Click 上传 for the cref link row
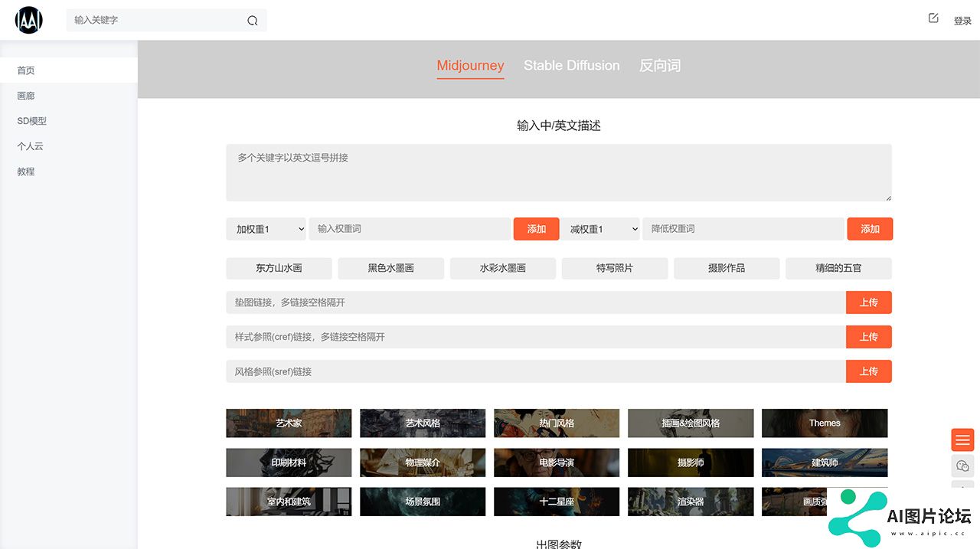Screen dimensions: 980x549 869,337
